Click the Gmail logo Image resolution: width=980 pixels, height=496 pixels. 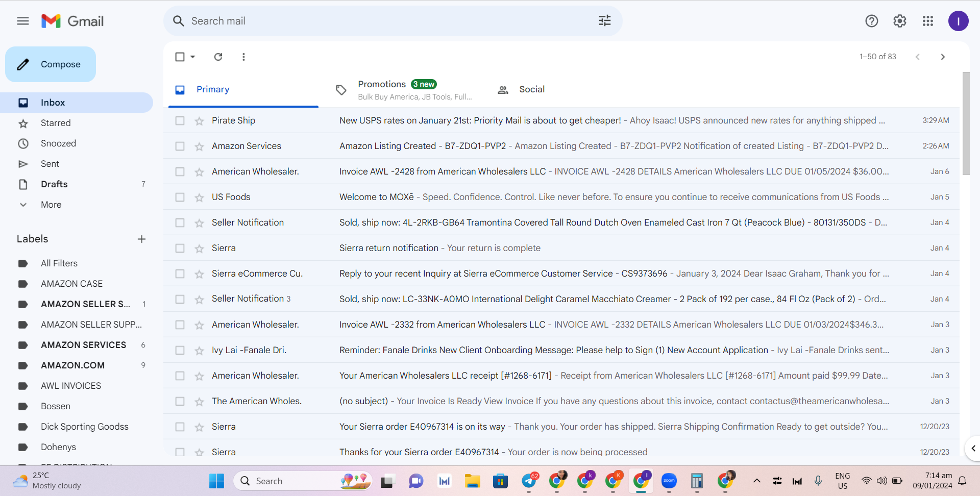point(72,21)
